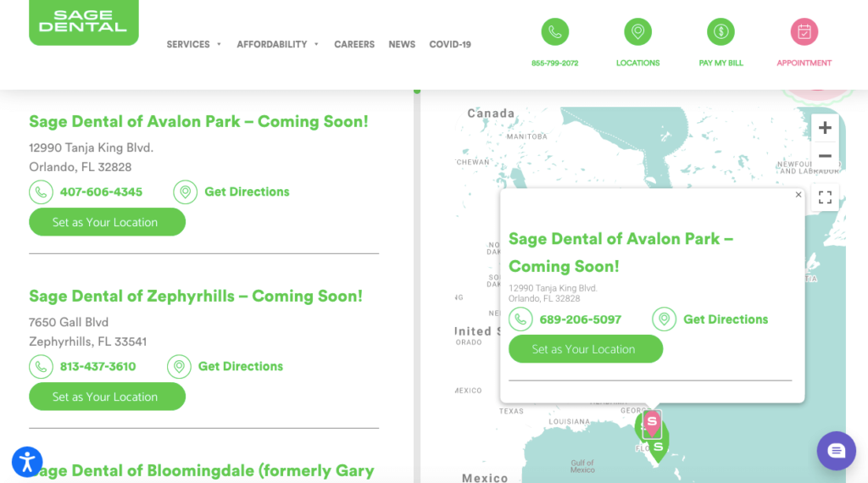The width and height of the screenshot is (868, 483).
Task: Get Directions in map popup
Action: point(726,319)
